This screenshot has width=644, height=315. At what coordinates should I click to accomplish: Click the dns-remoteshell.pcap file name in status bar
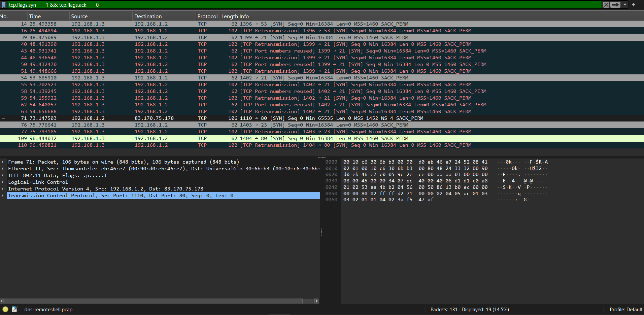(x=48, y=309)
